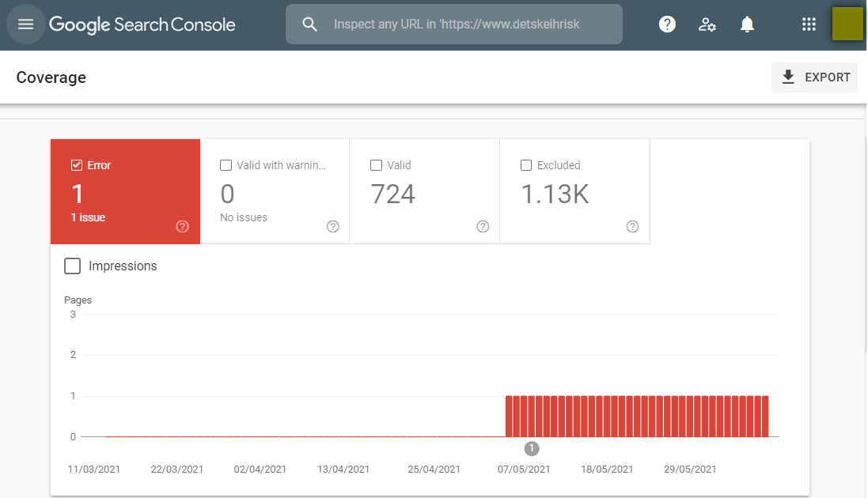Click the 13/04/2021 axis date
Image resolution: width=868 pixels, height=498 pixels.
point(343,470)
